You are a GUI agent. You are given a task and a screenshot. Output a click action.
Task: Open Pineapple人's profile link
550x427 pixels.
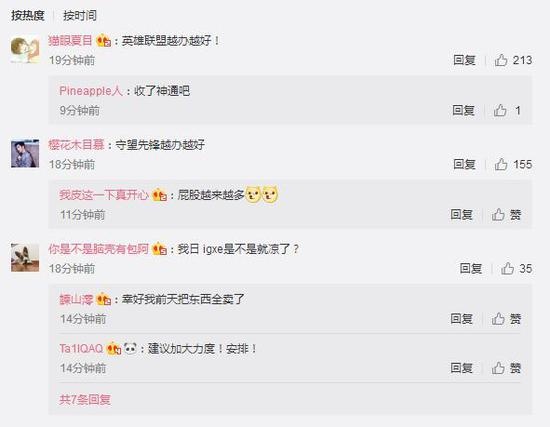[91, 91]
